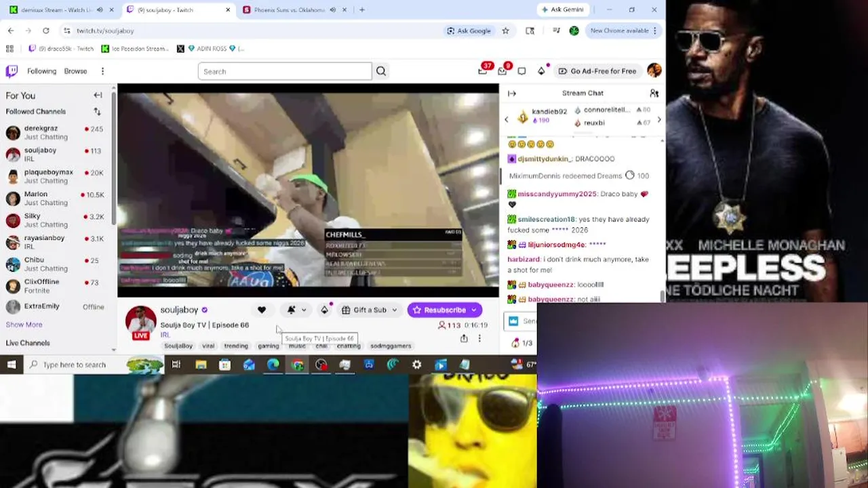
Task: Open the Ice Poseidon Stream bookmark
Action: click(x=134, y=49)
